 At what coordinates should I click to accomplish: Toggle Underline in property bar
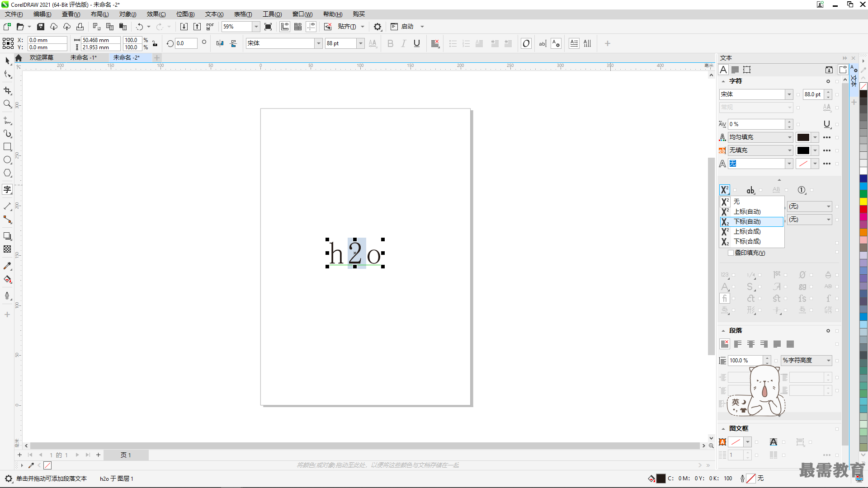(417, 43)
